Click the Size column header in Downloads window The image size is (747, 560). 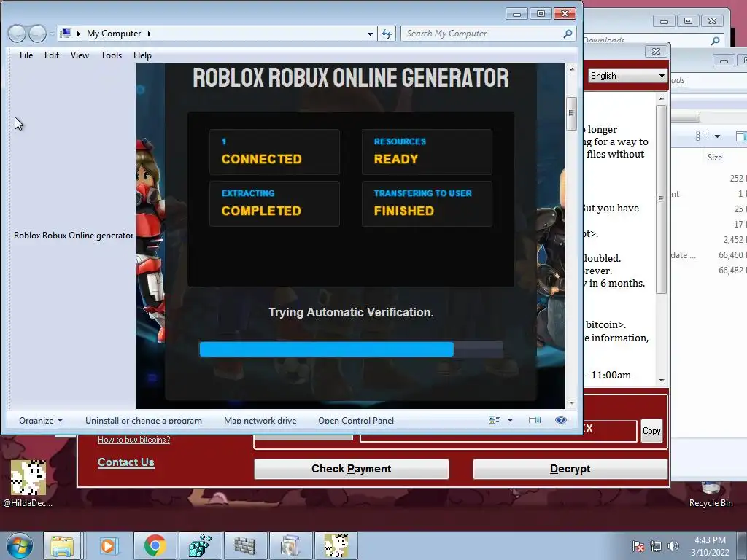click(715, 157)
